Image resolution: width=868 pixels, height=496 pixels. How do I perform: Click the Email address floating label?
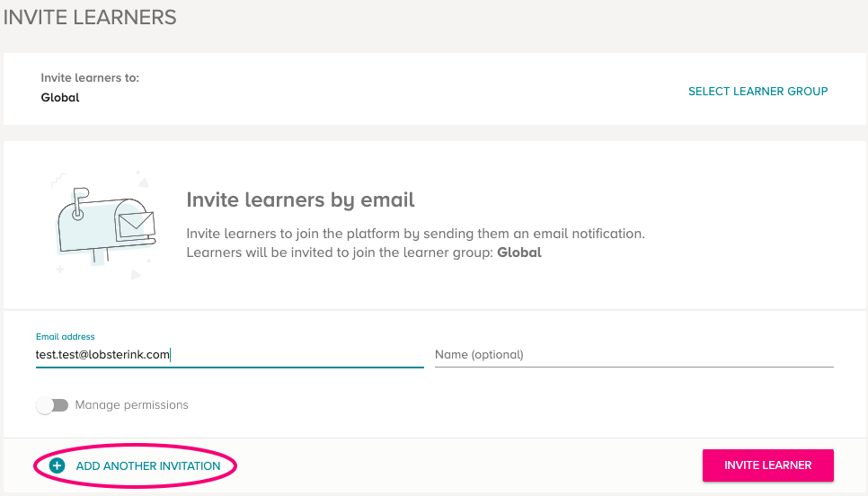[x=66, y=337]
